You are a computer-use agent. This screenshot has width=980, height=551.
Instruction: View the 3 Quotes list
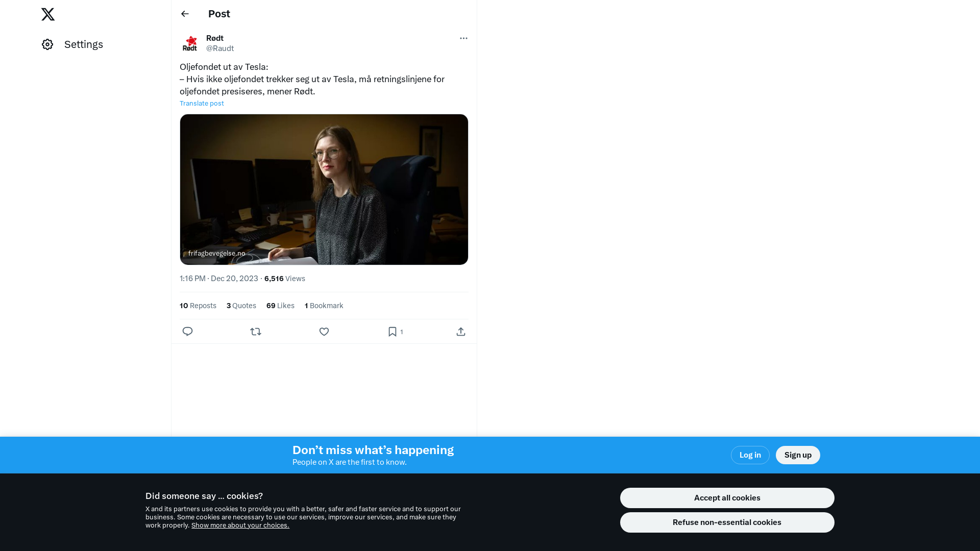pyautogui.click(x=241, y=306)
